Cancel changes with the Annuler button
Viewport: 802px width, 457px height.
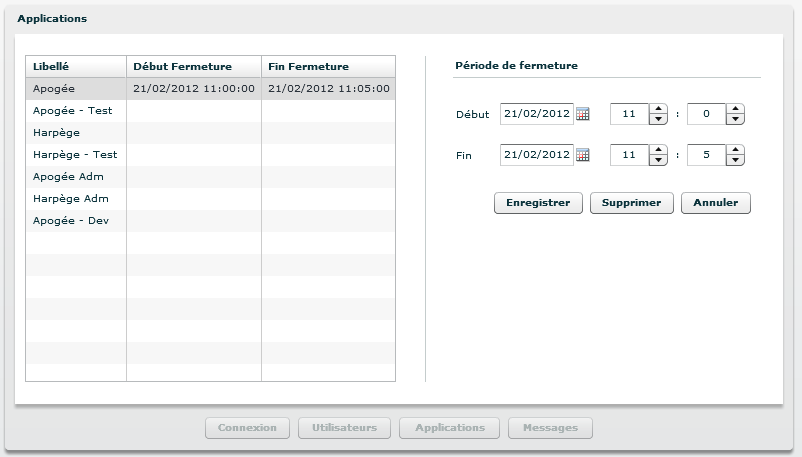point(715,203)
